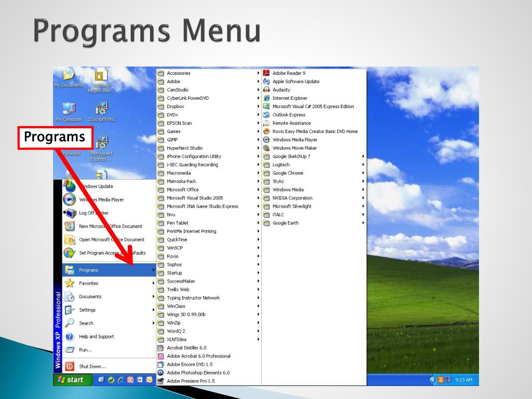
Task: Open the GIMP program folder
Action: coord(209,139)
